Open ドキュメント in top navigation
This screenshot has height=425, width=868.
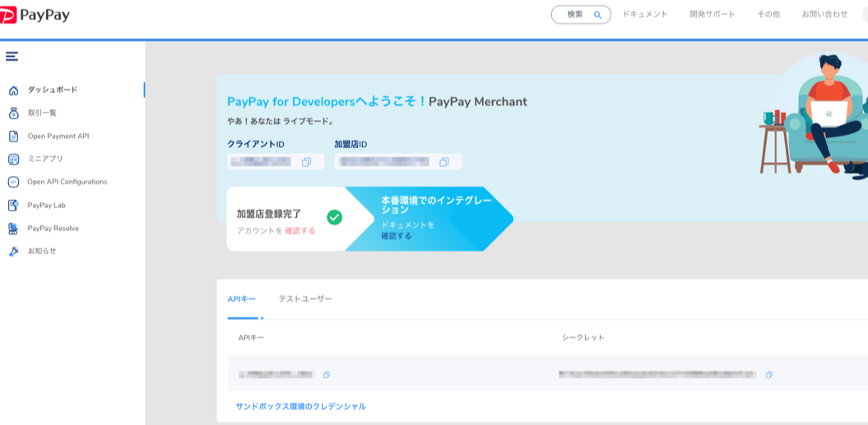click(x=645, y=15)
